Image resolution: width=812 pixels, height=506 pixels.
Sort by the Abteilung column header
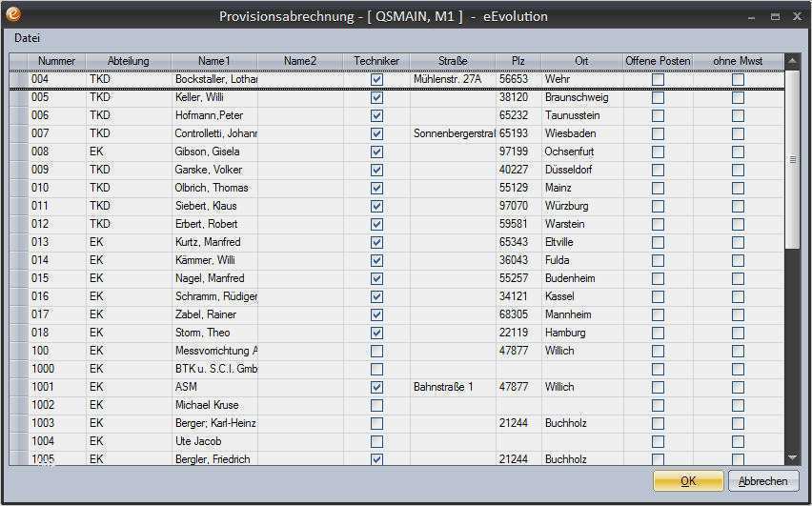pos(129,61)
